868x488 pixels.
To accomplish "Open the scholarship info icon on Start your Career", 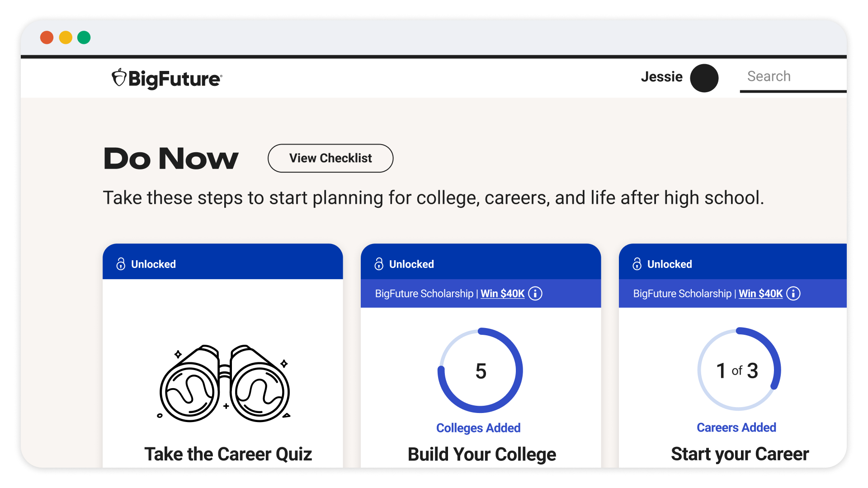I will click(793, 294).
